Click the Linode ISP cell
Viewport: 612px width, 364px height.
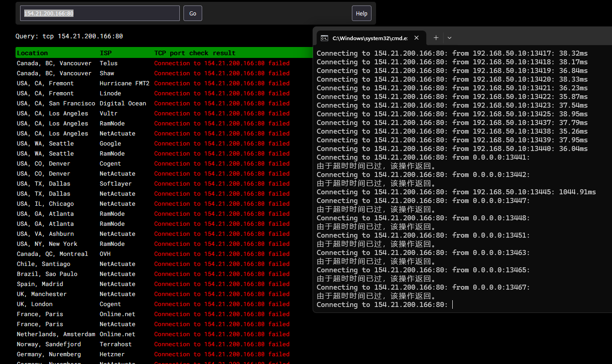(110, 94)
